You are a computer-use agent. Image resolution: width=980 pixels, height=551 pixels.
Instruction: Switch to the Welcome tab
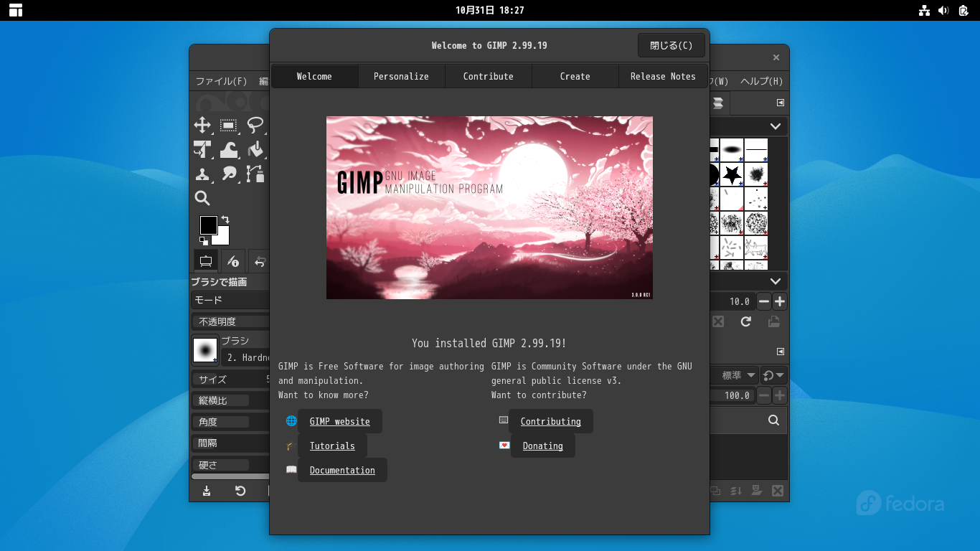pyautogui.click(x=314, y=76)
